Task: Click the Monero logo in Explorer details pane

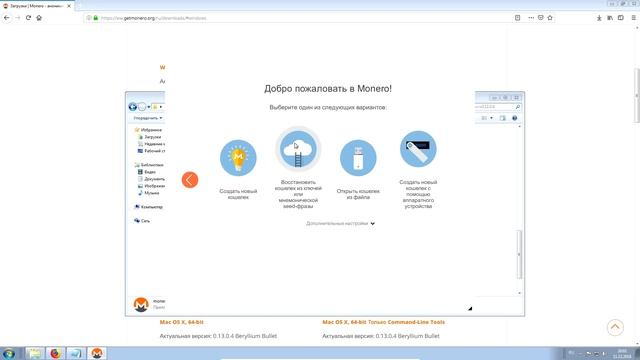Action: point(141,304)
